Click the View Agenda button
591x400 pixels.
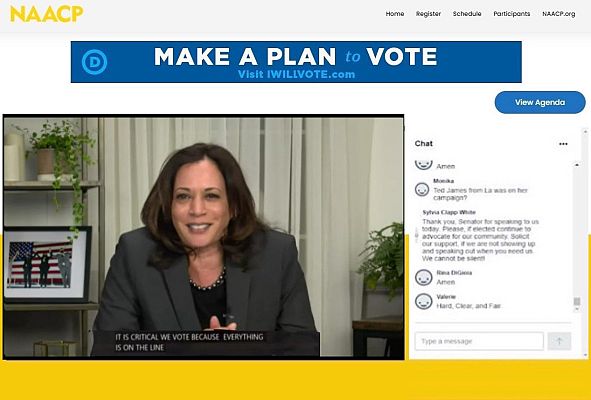540,102
